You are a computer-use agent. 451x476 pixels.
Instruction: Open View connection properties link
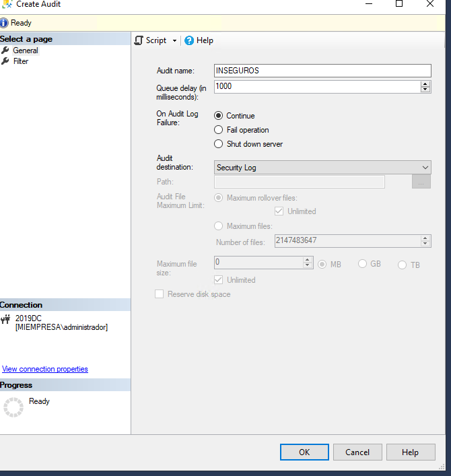click(45, 369)
